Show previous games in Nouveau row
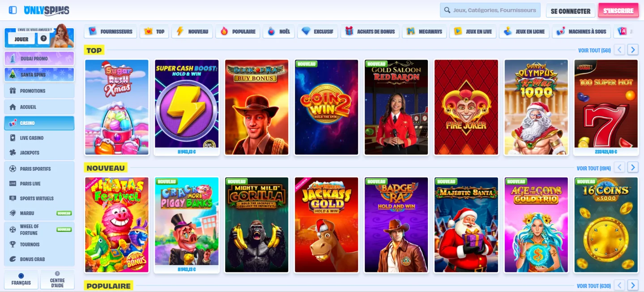This screenshot has width=644, height=292. pos(619,167)
